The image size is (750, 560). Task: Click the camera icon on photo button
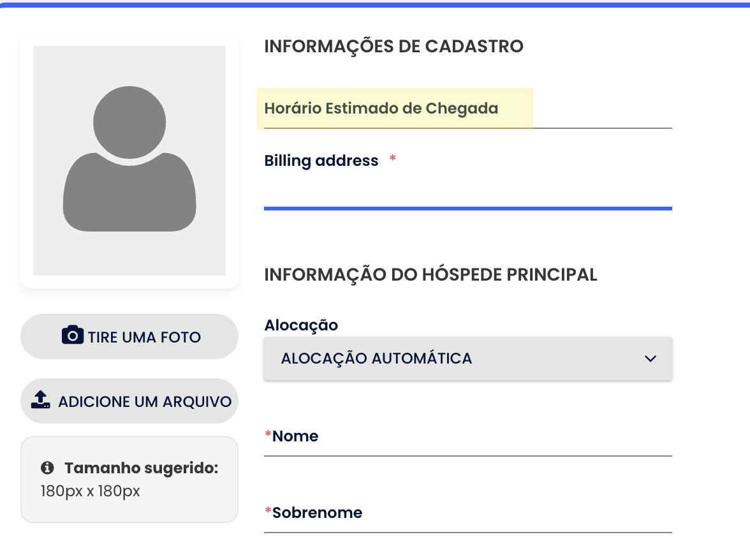click(x=73, y=335)
